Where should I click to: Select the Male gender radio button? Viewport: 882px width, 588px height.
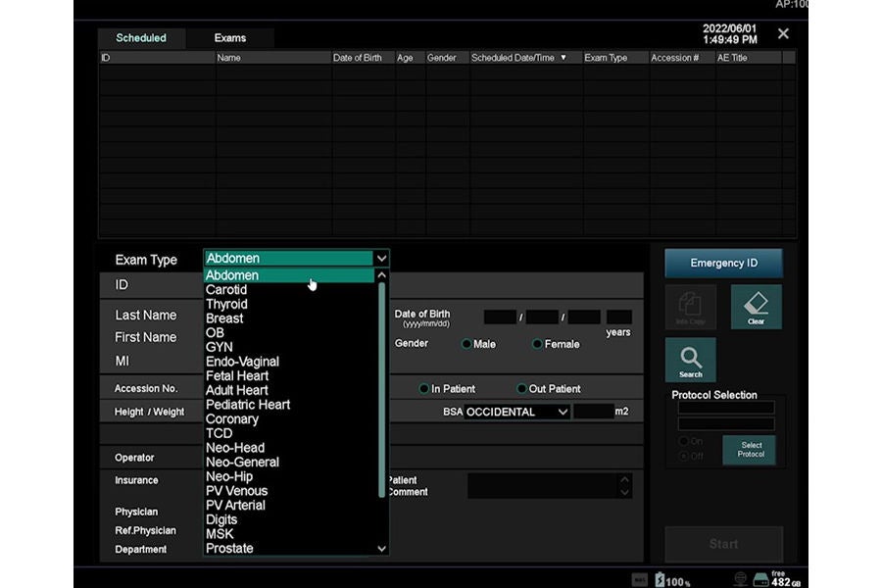click(x=466, y=344)
